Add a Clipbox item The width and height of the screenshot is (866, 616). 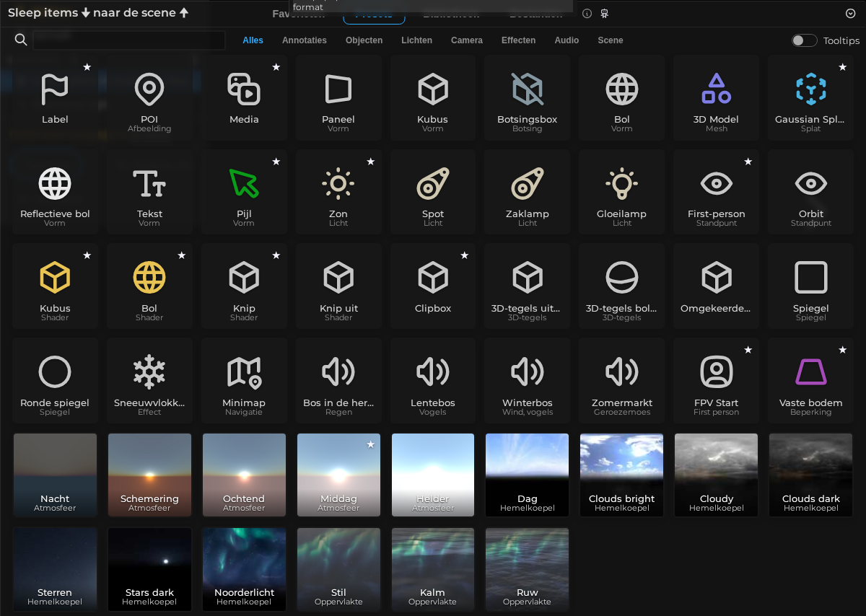[433, 286]
